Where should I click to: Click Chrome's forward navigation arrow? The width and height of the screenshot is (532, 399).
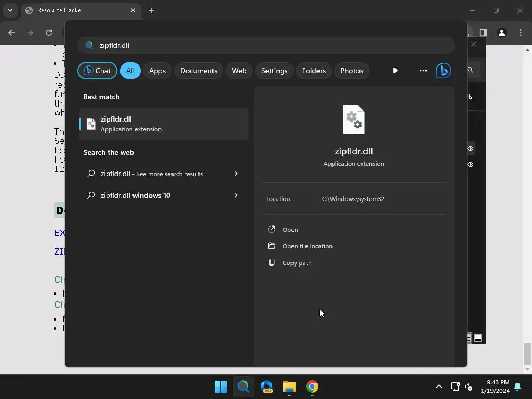pyautogui.click(x=30, y=33)
